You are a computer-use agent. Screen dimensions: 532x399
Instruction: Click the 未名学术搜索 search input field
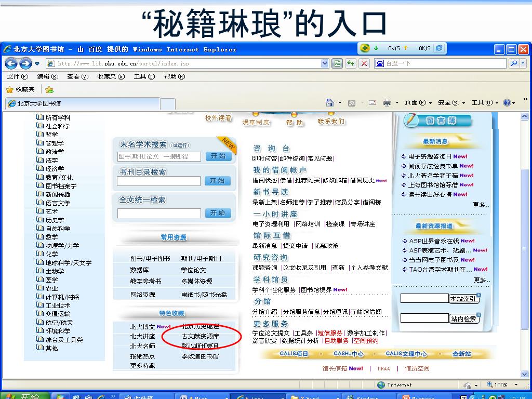159,156
